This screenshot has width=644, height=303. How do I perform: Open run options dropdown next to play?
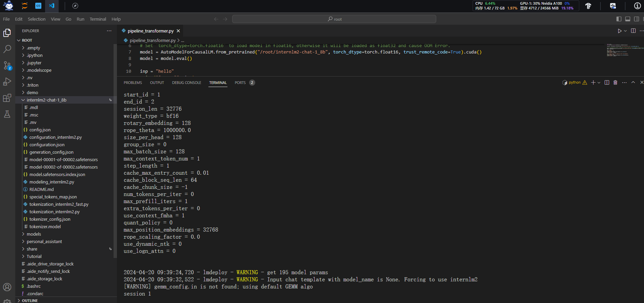(625, 31)
